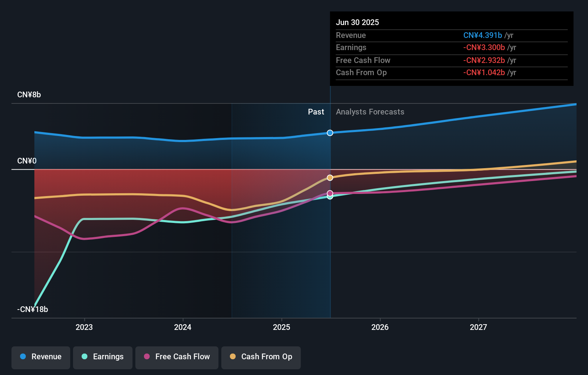Select the Revenue data point marker on the forecast line
The height and width of the screenshot is (375, 588).
(330, 133)
